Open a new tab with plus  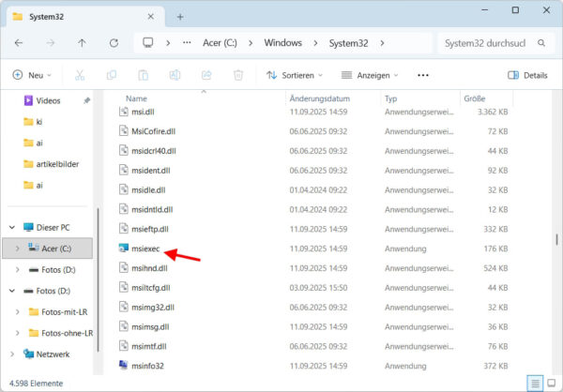pyautogui.click(x=180, y=17)
